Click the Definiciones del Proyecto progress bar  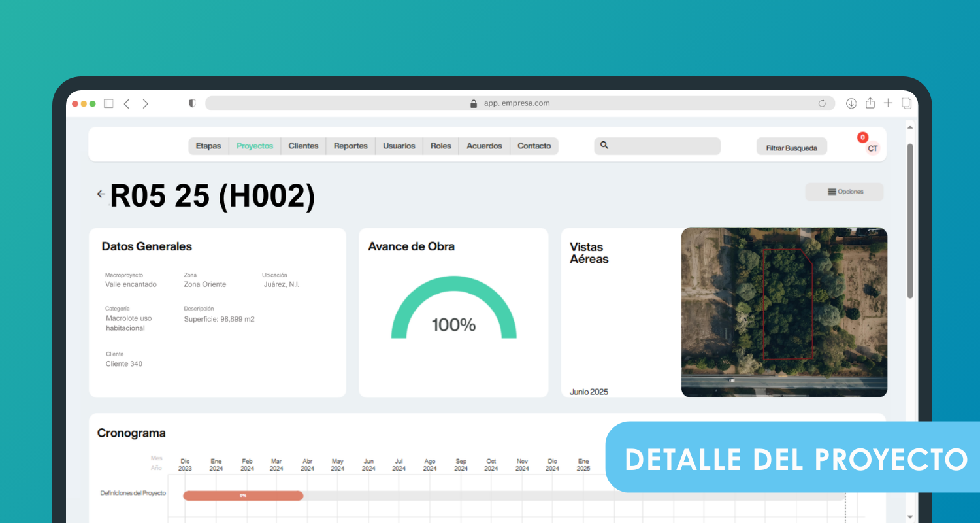243,496
